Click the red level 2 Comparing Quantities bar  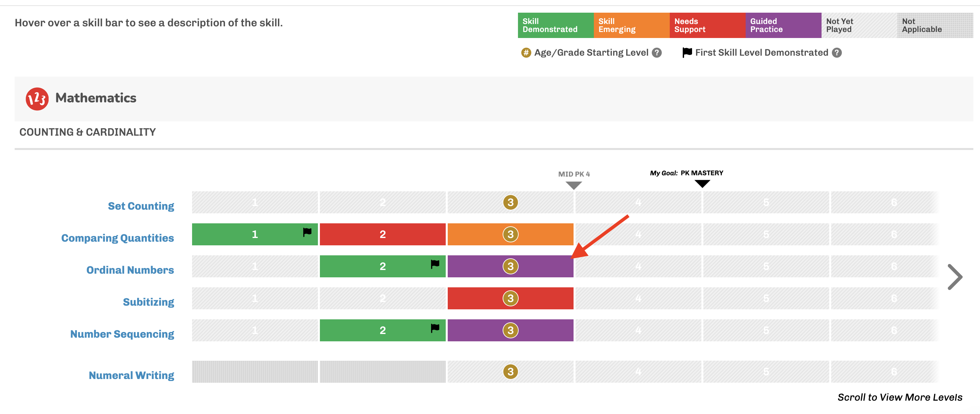[x=382, y=234]
